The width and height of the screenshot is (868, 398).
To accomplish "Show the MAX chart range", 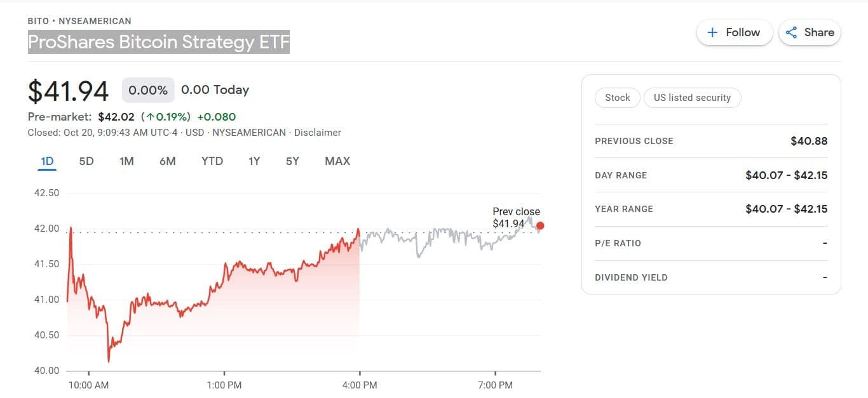I will [x=337, y=161].
